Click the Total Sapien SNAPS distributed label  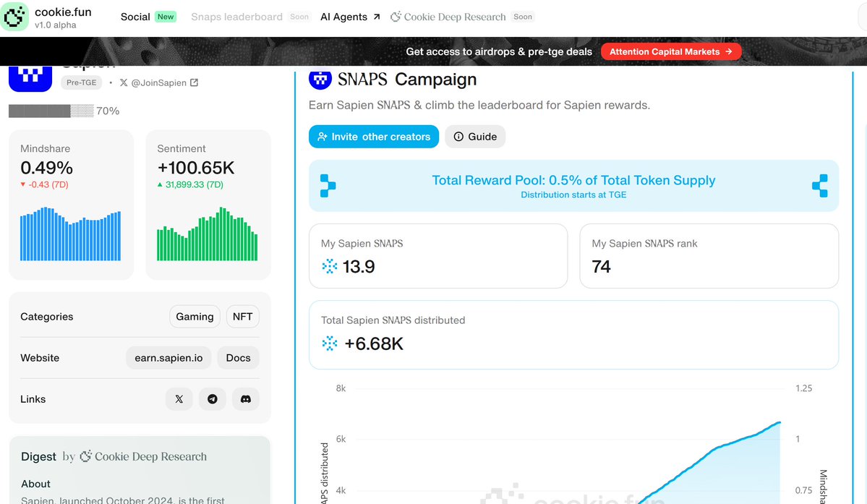coord(393,320)
